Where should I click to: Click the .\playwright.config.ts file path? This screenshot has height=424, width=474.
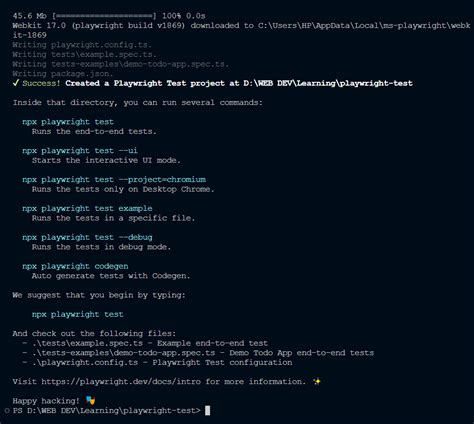[x=85, y=363]
